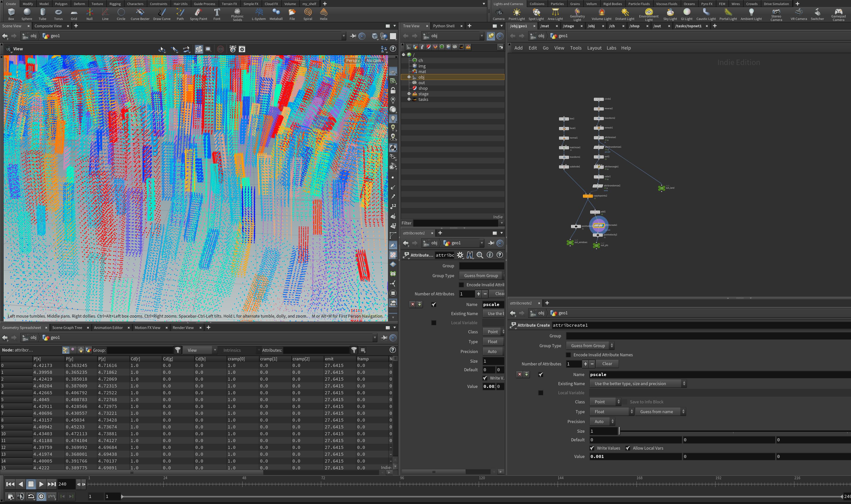Disable Allow Local Vars
The width and height of the screenshot is (851, 504).
(x=628, y=448)
